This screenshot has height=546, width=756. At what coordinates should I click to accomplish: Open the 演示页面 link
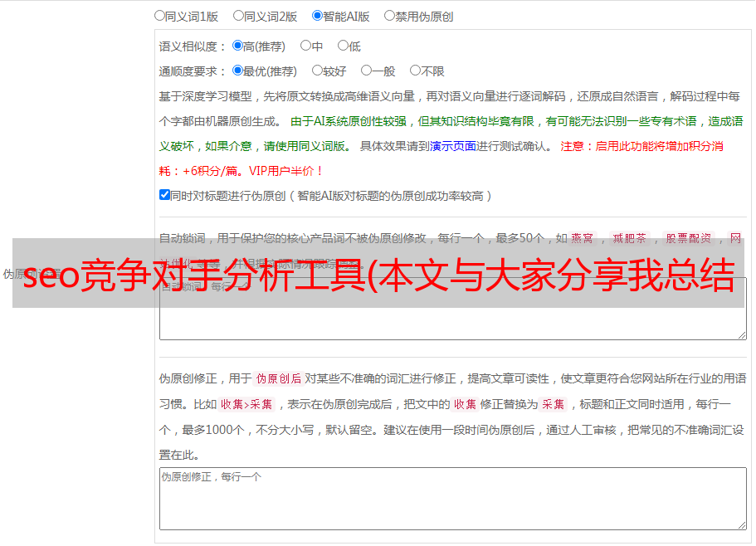point(453,146)
